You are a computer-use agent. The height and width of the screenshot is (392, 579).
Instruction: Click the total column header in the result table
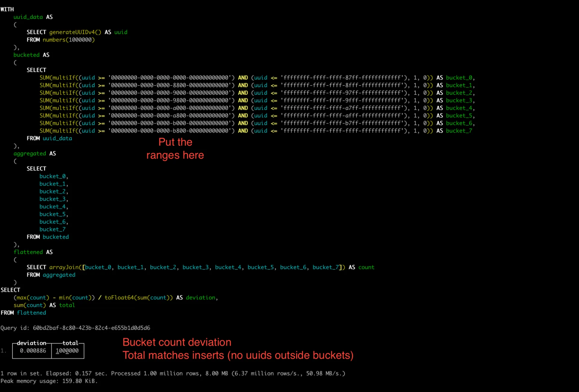click(70, 343)
